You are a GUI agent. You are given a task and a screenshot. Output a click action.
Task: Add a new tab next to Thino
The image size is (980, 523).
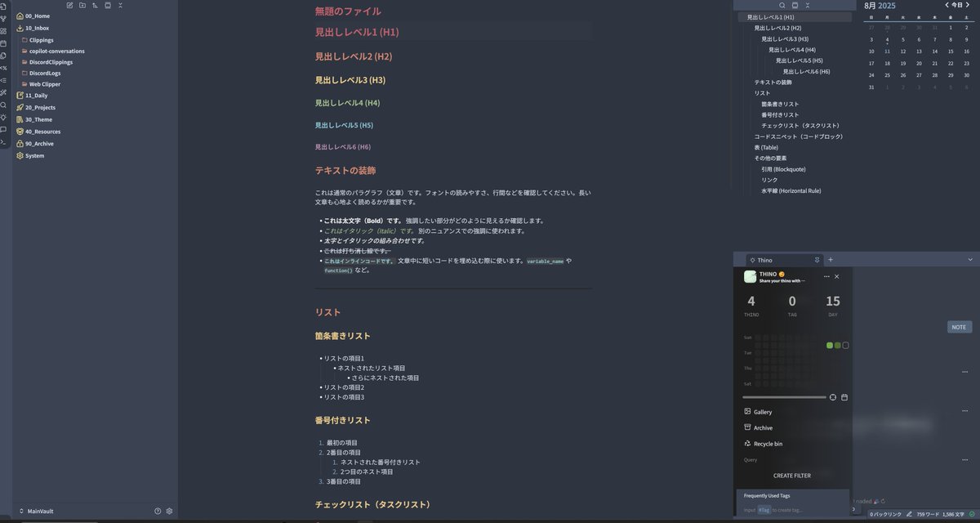tap(831, 260)
